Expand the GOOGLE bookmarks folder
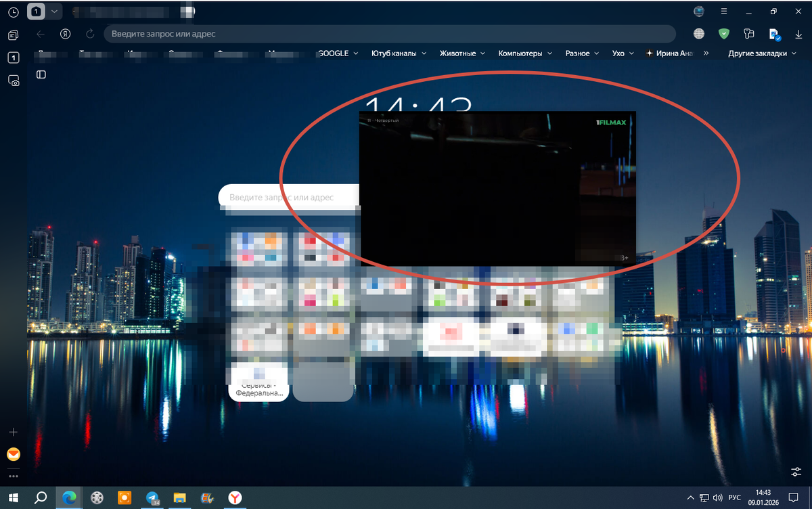The height and width of the screenshot is (509, 812). 338,53
